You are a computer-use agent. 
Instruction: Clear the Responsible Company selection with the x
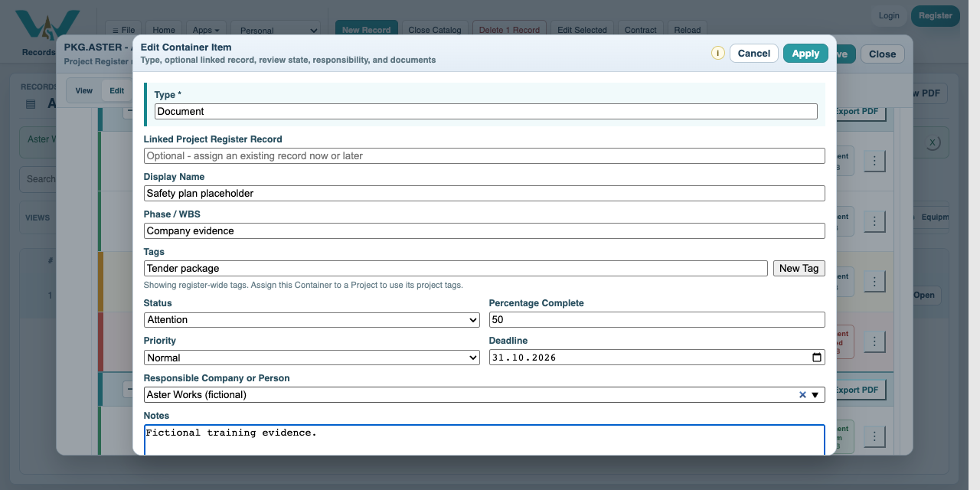point(802,395)
